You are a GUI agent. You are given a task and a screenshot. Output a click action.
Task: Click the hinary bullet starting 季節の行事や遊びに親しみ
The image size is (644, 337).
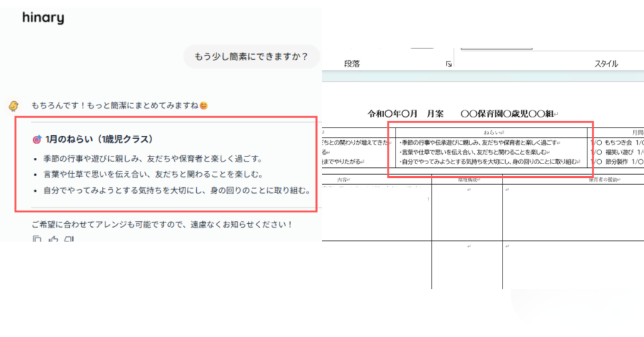tap(153, 159)
